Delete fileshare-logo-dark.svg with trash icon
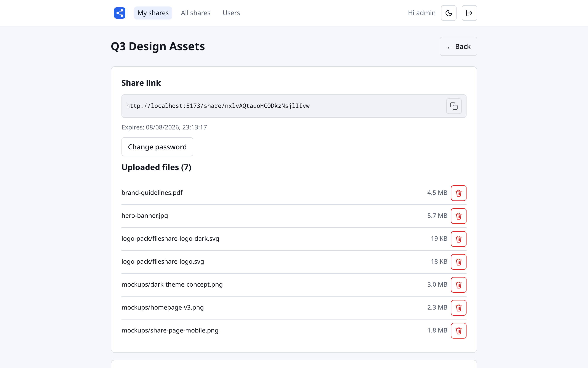The image size is (588, 368). [459, 239]
